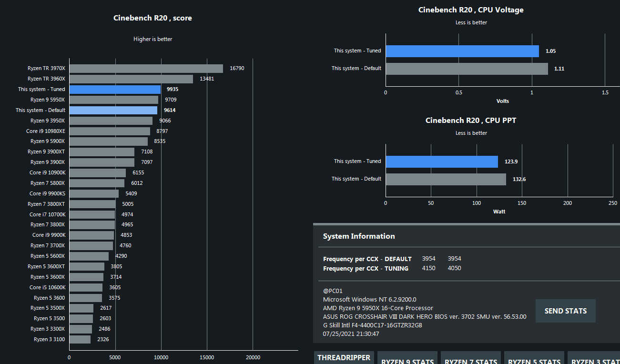Screen dimensions: 620x364
Task: Click the 1.11 voltage value
Action: (x=559, y=69)
